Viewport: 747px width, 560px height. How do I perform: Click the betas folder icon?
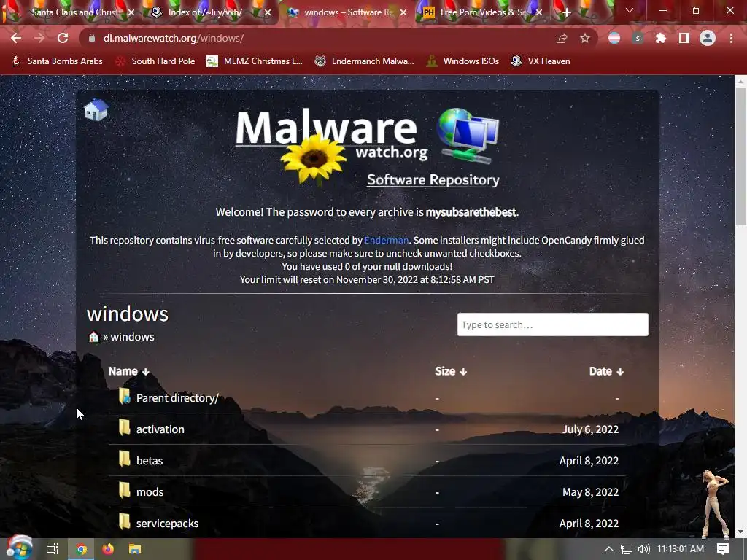pos(124,459)
